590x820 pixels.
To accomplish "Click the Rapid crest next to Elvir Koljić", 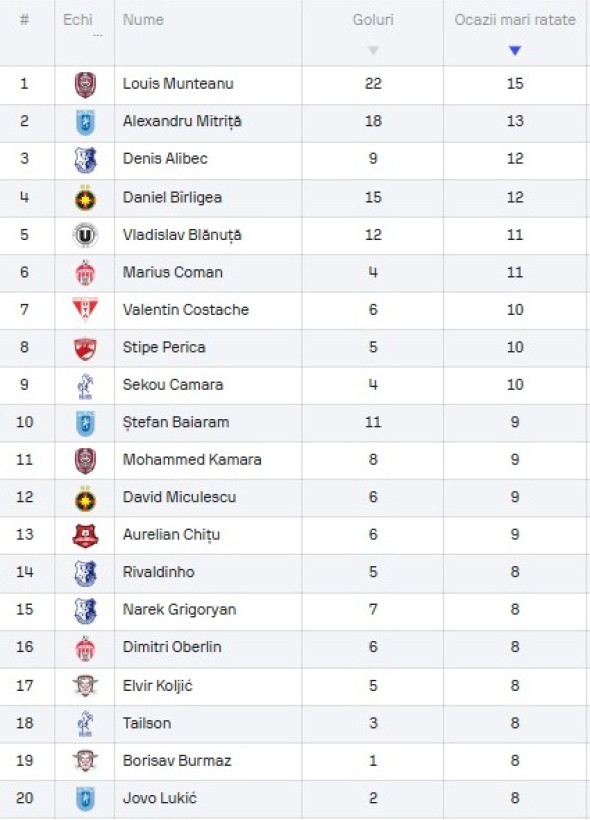I will (85, 686).
